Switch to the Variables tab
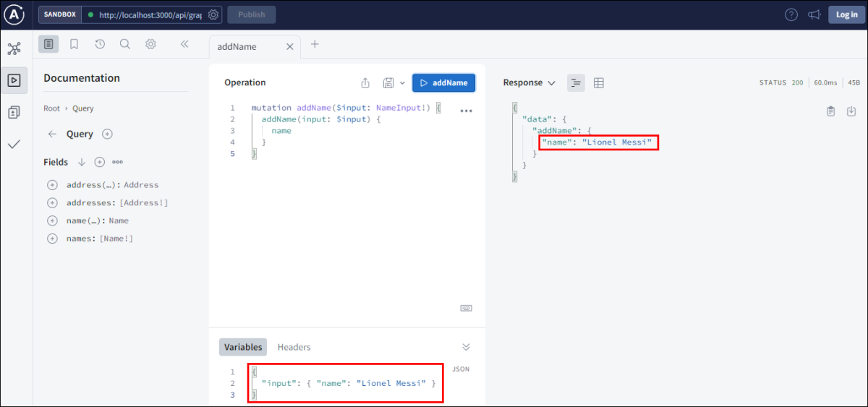The height and width of the screenshot is (407, 868). pyautogui.click(x=243, y=347)
